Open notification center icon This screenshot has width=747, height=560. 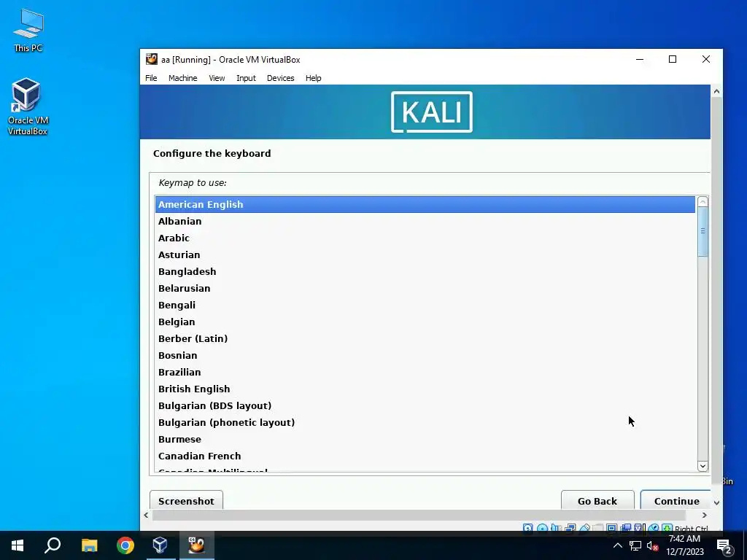725,546
